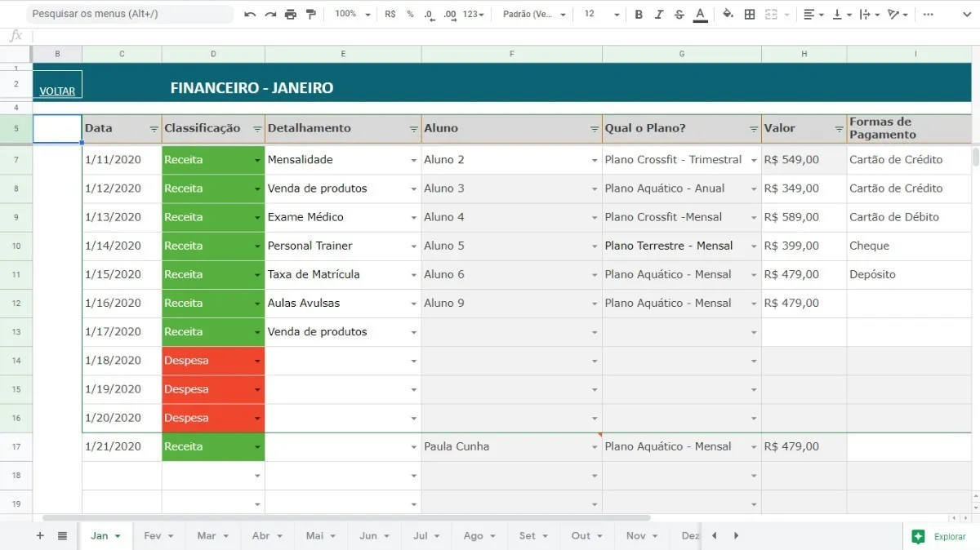Open the text color picker
Screen dimensions: 980x550
click(x=700, y=15)
